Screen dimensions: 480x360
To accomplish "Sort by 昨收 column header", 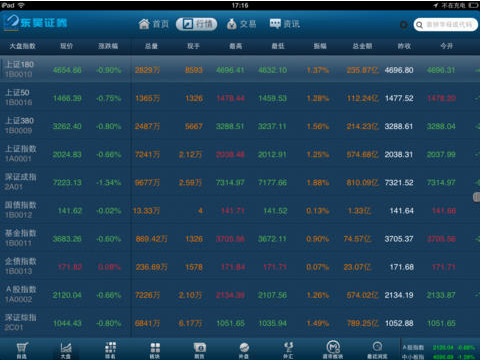I will 404,46.
